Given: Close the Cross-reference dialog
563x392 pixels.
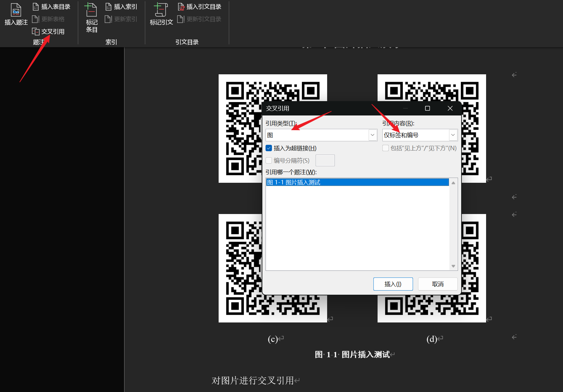Looking at the screenshot, I should pyautogui.click(x=450, y=108).
